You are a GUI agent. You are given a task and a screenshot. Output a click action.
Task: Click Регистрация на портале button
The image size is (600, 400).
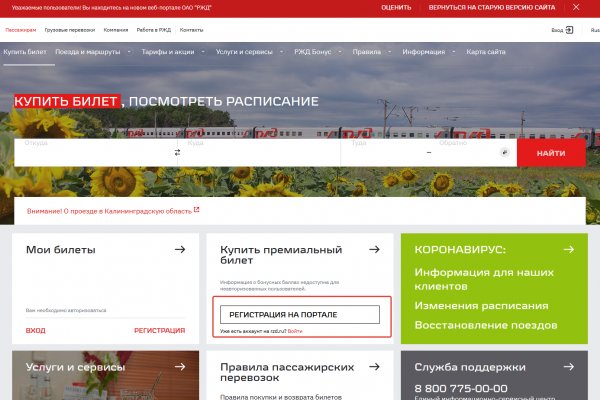point(298,314)
